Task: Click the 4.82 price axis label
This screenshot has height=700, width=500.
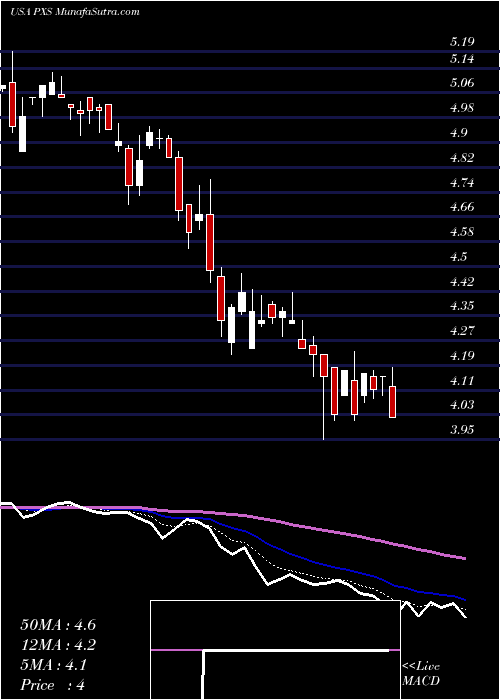Action: click(x=462, y=158)
